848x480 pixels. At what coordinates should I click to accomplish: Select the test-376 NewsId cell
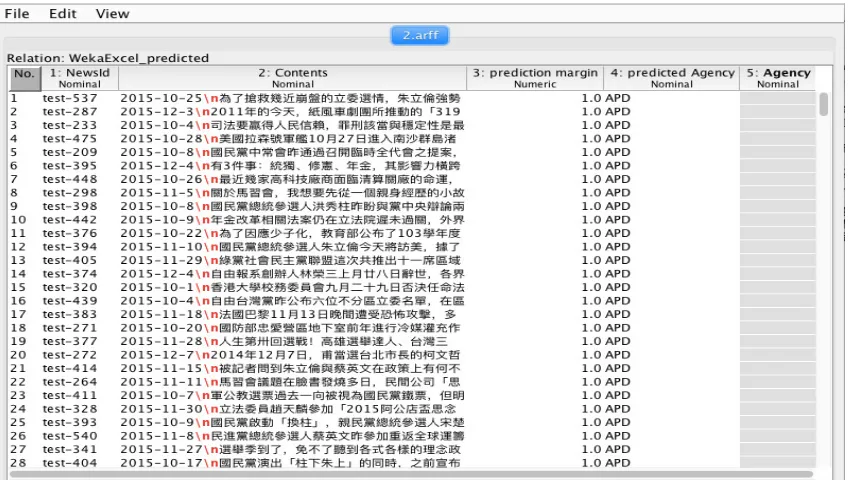tap(80, 234)
